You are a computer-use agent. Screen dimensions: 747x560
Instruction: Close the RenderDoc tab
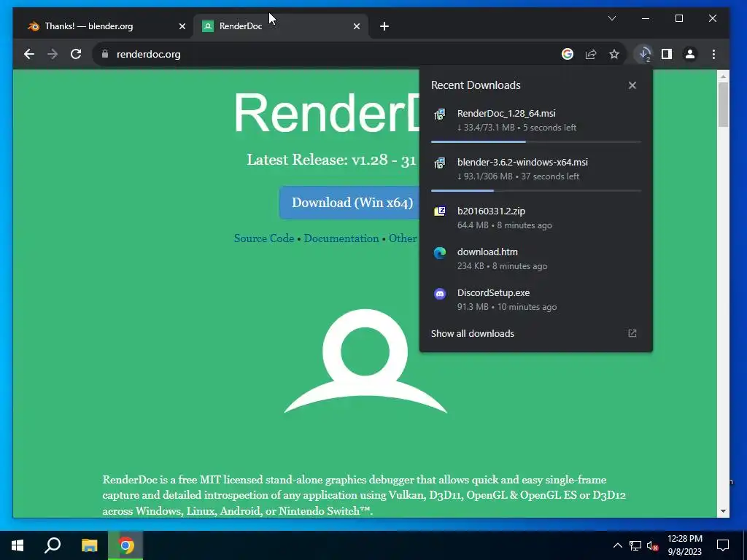(356, 27)
